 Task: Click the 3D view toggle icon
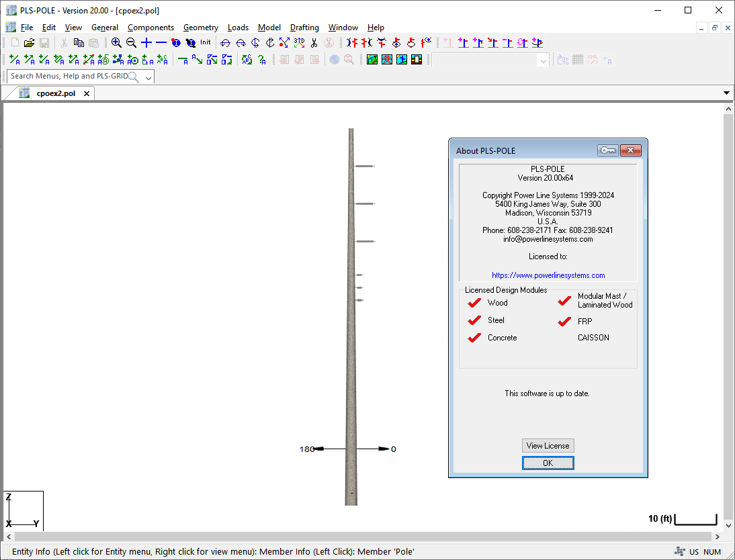coord(299,43)
